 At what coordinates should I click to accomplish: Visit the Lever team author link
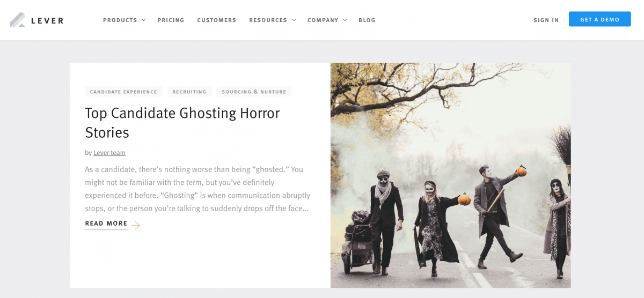click(x=109, y=153)
